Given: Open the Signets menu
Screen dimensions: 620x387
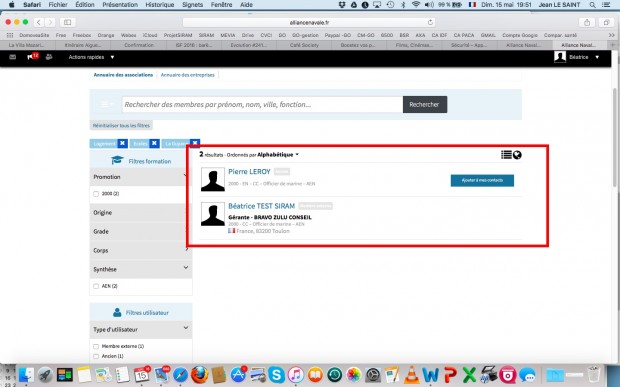Looking at the screenshot, I should pyautogui.click(x=193, y=5).
